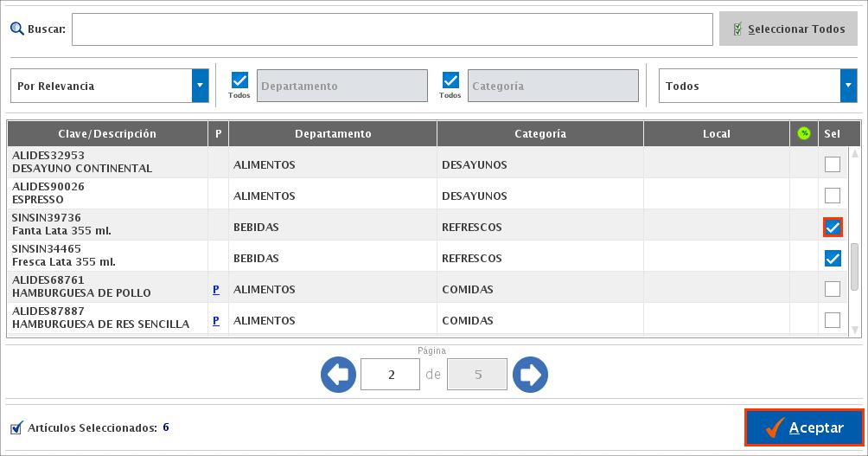
Task: Select HAMBURGUESA DE POLLO checkbox
Action: (x=832, y=289)
